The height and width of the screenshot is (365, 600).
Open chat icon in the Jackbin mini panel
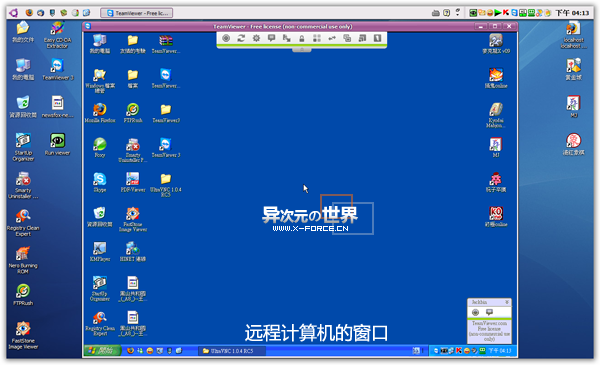point(489,313)
